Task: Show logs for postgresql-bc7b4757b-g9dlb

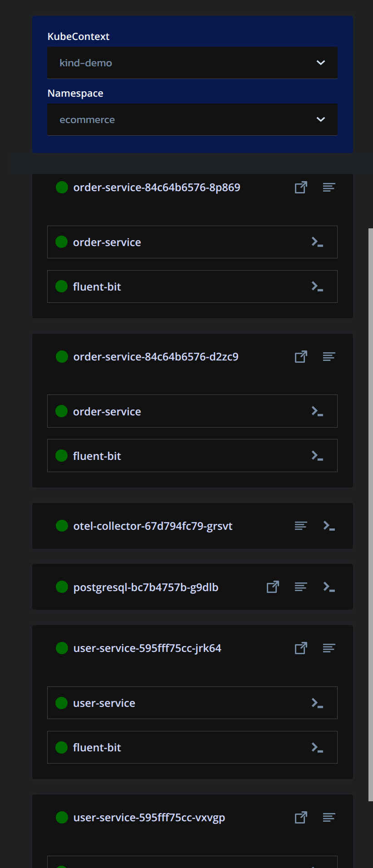Action: pos(301,587)
